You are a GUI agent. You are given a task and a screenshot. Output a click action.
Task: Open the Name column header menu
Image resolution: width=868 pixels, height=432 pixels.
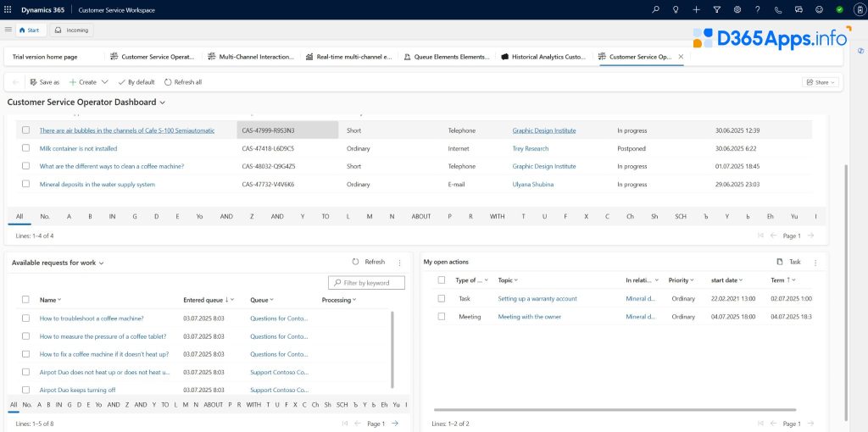click(x=50, y=300)
